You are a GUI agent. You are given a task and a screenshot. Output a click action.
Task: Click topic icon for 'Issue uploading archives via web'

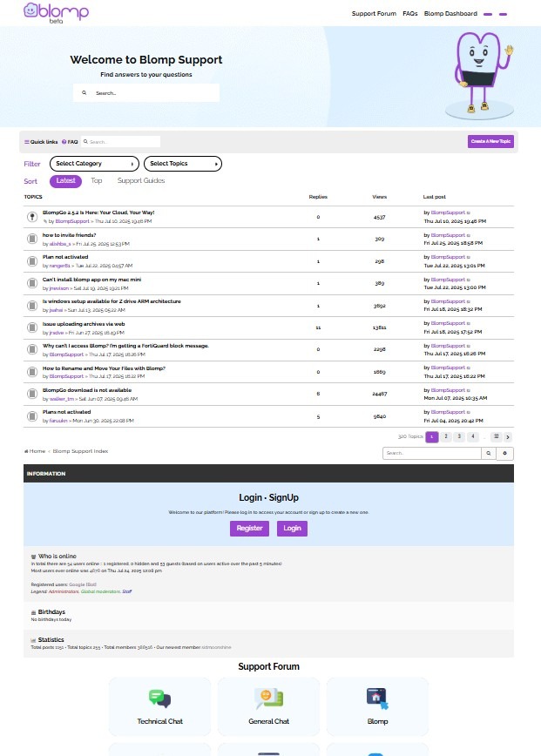click(x=32, y=327)
